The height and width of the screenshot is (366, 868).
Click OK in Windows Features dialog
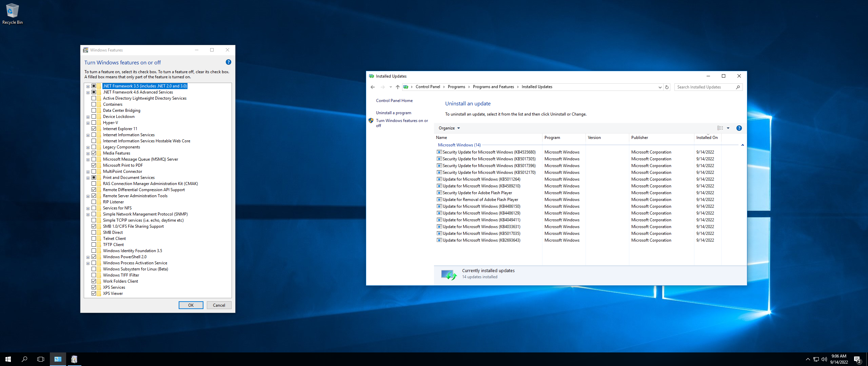(x=191, y=305)
